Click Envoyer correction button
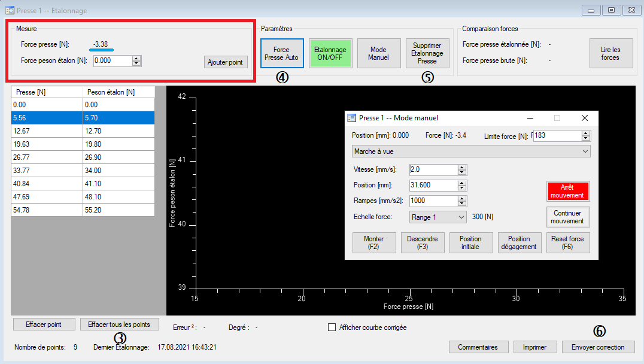 [598, 347]
